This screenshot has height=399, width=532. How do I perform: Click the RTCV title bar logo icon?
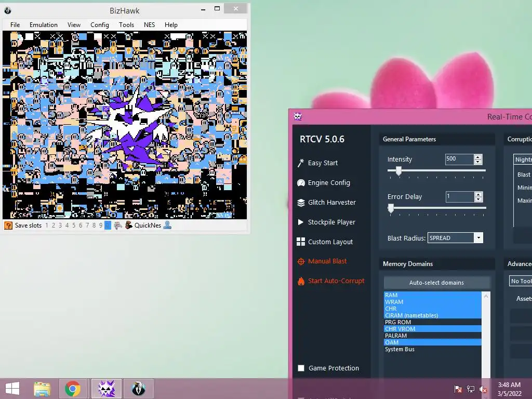point(298,117)
